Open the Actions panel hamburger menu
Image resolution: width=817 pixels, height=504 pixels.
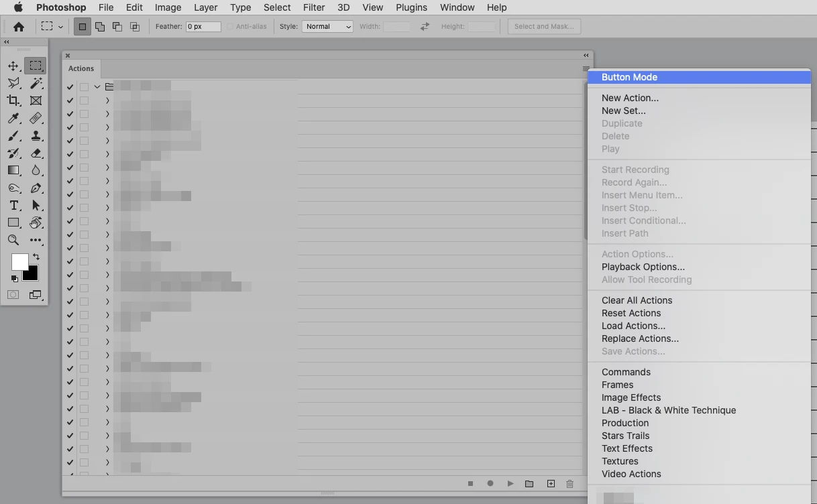(586, 68)
